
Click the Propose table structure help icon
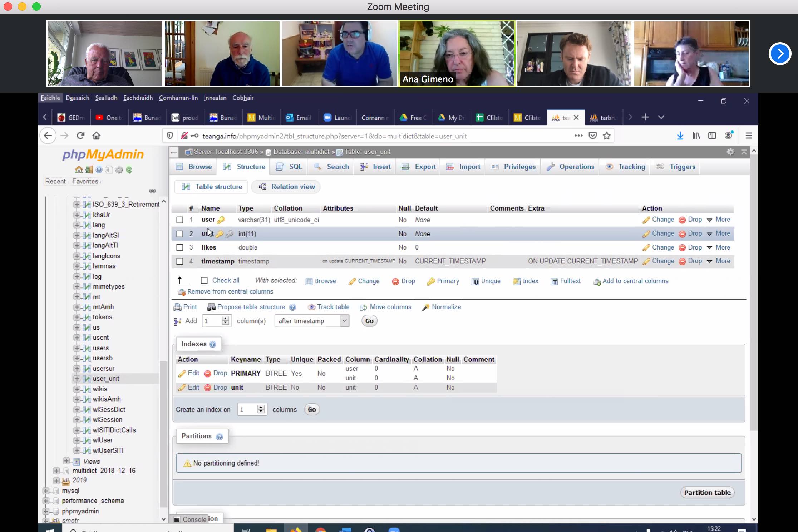click(292, 307)
